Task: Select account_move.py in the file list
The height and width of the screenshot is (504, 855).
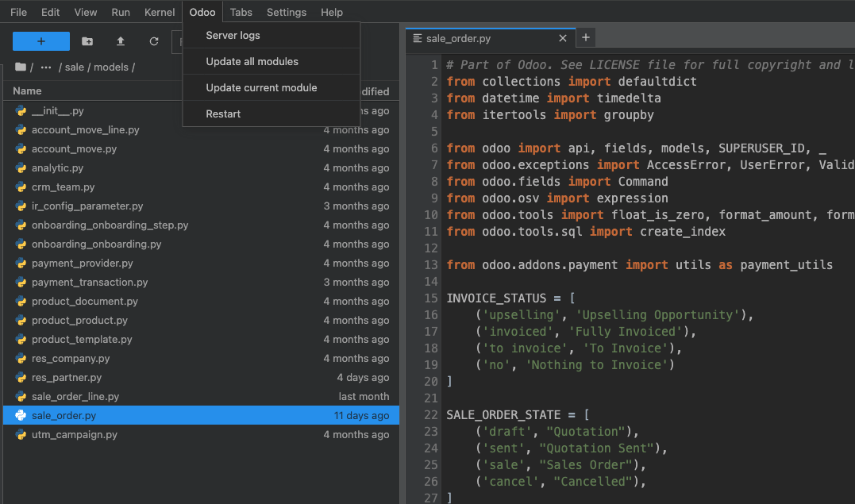Action: pyautogui.click(x=74, y=149)
